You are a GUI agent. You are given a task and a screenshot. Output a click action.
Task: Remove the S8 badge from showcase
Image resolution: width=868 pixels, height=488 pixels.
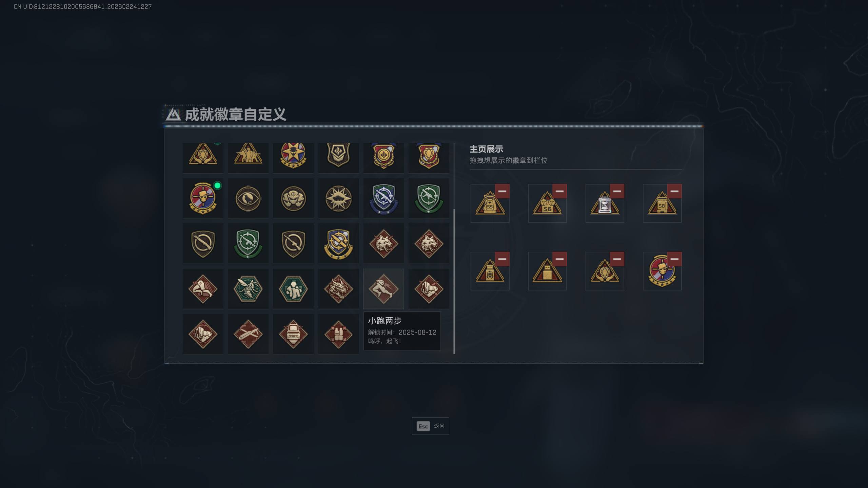(x=674, y=191)
